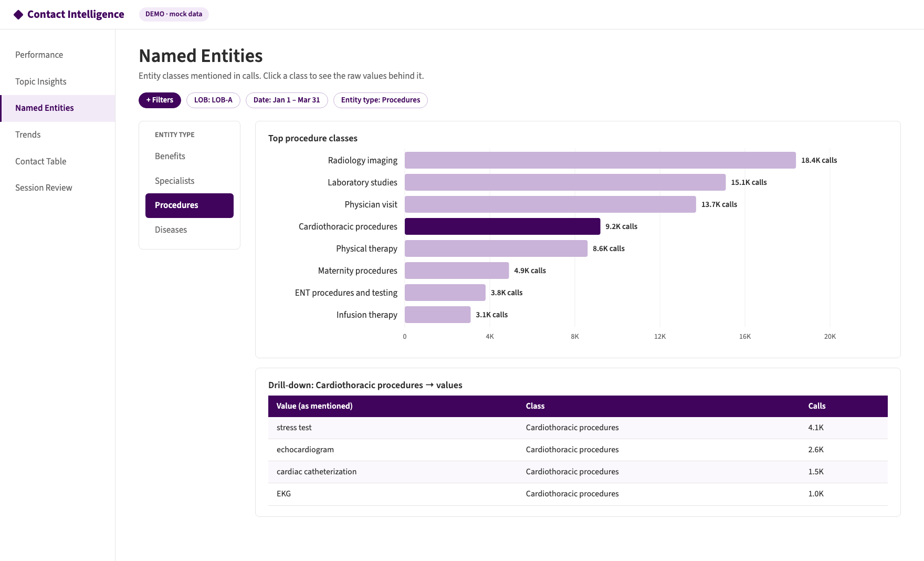Click the 'Laboratory studies' axis label
Viewport: 924px width, 561px height.
click(x=362, y=183)
